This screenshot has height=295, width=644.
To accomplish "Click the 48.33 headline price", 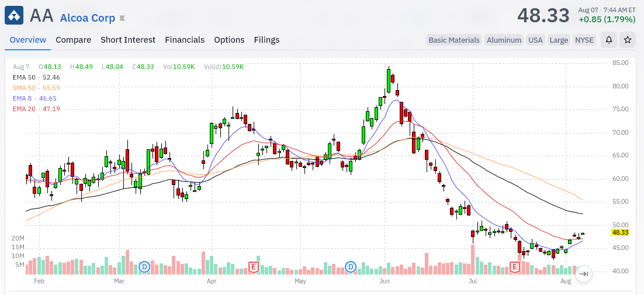I will coord(543,16).
